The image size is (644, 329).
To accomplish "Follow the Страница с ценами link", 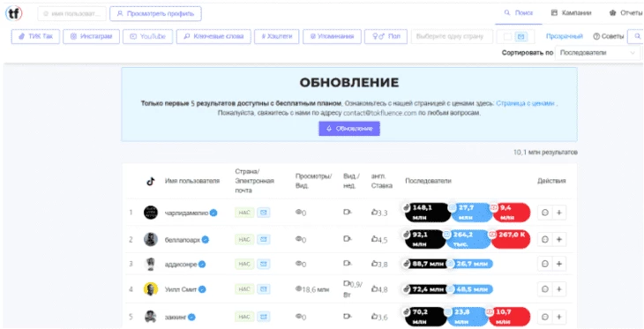I will point(525,103).
